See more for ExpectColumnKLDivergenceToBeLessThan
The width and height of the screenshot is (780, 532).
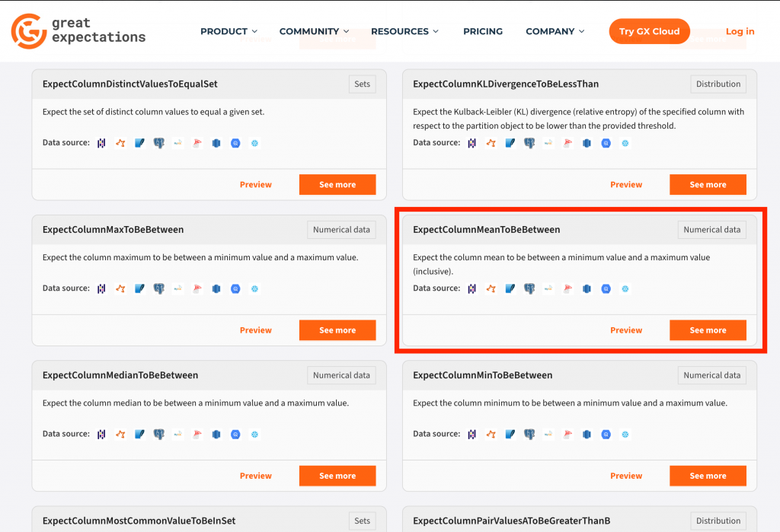tap(708, 184)
